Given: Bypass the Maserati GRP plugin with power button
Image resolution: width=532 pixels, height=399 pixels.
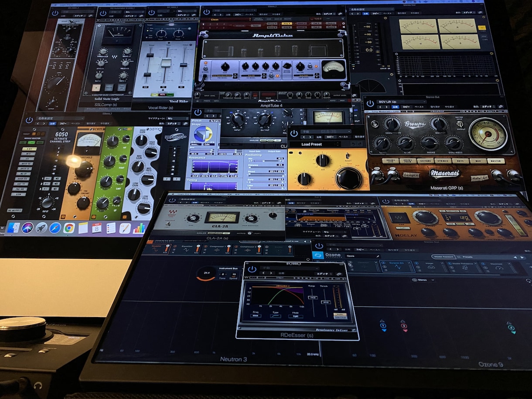Looking at the screenshot, I should [x=370, y=103].
